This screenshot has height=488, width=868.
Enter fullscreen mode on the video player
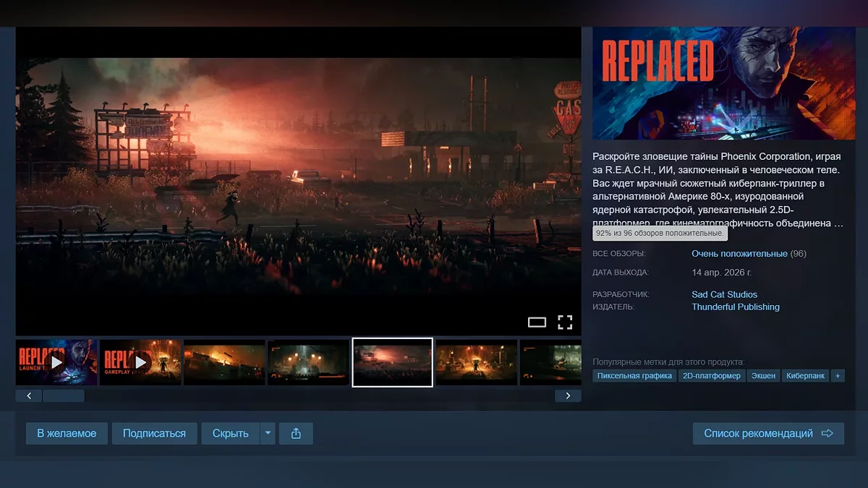coord(566,323)
